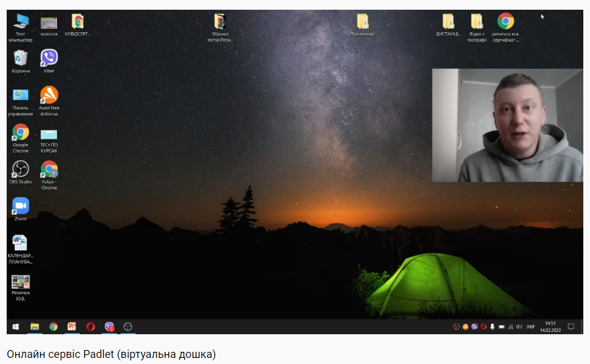
Task: Click the Opera tray icon
Action: 484,327
